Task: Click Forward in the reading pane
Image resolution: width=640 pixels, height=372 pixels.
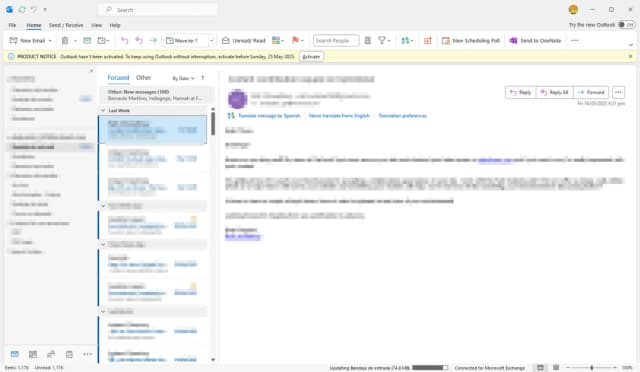Action: 591,93
